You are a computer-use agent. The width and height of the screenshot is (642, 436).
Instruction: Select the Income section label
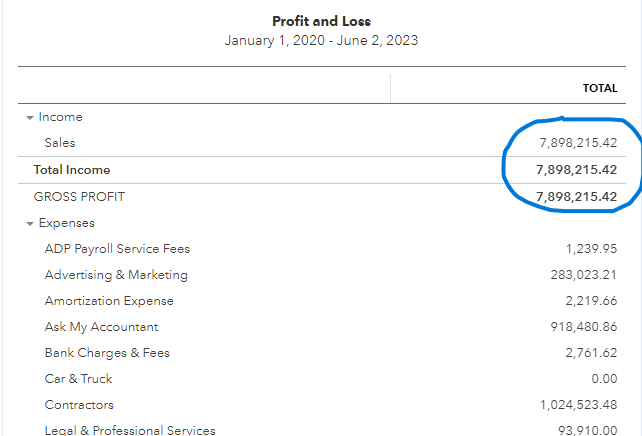click(60, 117)
